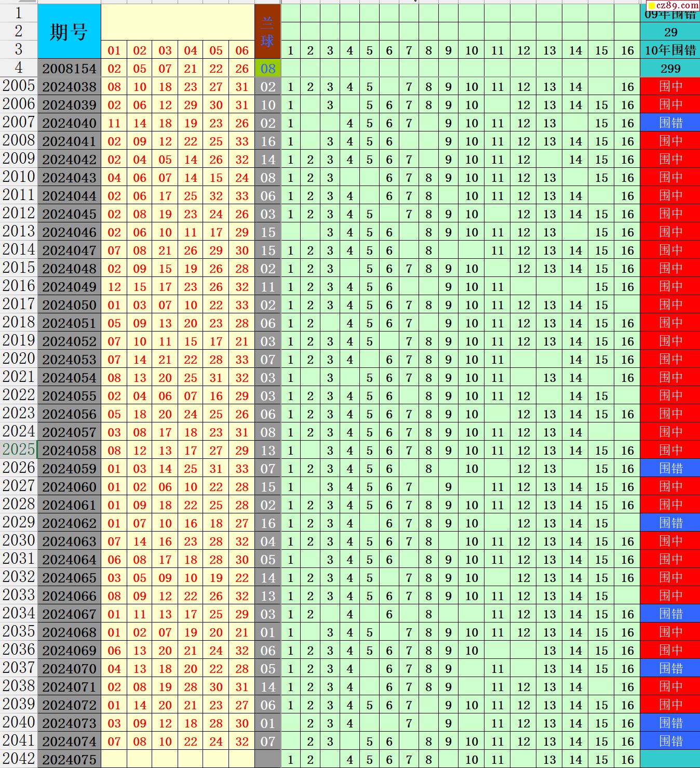Click issue number cell 2024071
Screen dimensions: 700x768
pyautogui.click(x=69, y=686)
